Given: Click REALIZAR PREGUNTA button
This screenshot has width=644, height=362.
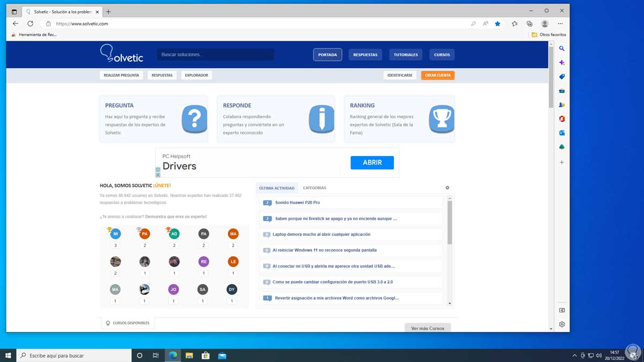Looking at the screenshot, I should tap(121, 75).
